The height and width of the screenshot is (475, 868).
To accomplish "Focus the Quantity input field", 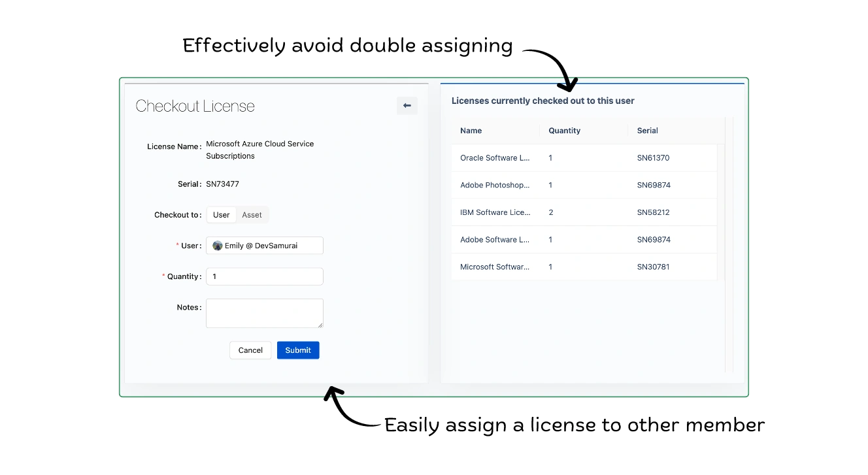I will click(265, 276).
